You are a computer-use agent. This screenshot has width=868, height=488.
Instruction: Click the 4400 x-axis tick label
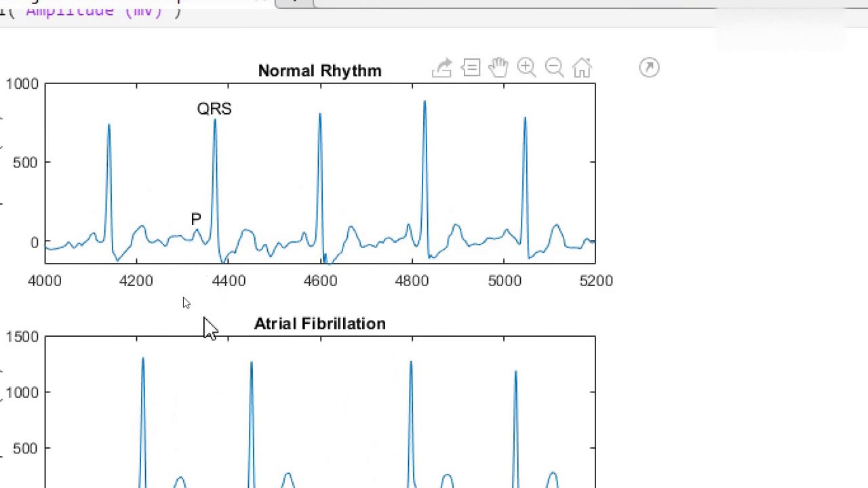(229, 281)
